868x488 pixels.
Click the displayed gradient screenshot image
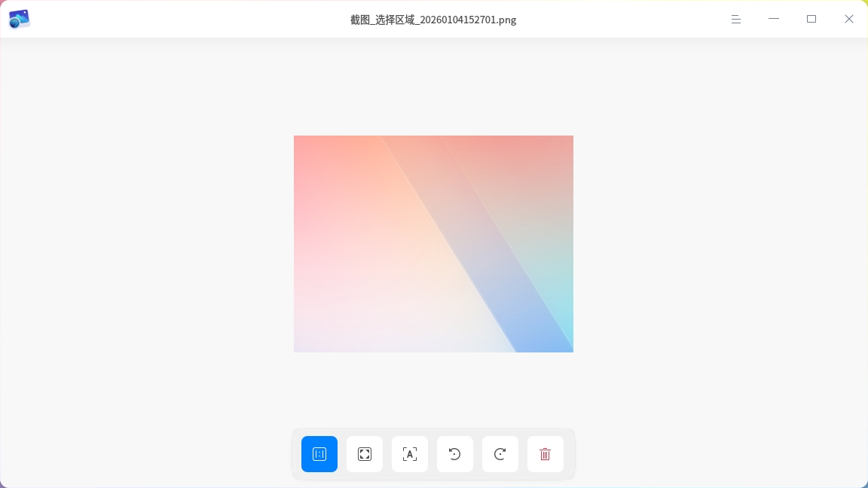tap(433, 244)
